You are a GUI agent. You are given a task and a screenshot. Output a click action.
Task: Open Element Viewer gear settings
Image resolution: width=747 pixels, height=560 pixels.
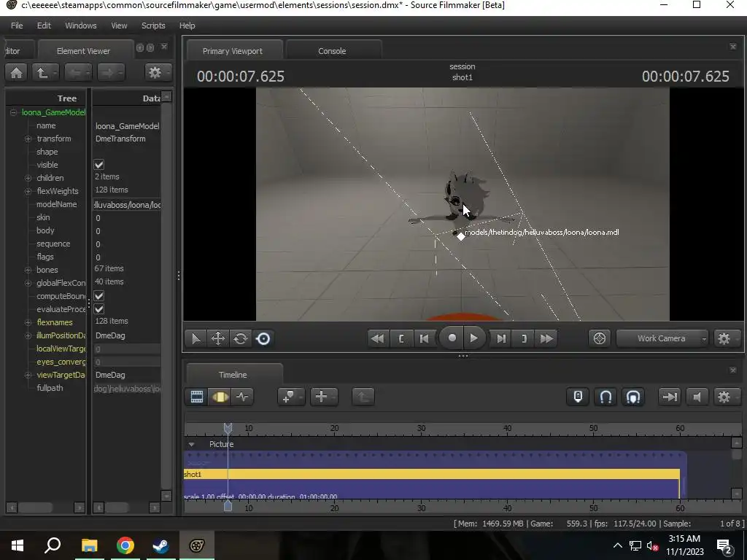pos(157,73)
